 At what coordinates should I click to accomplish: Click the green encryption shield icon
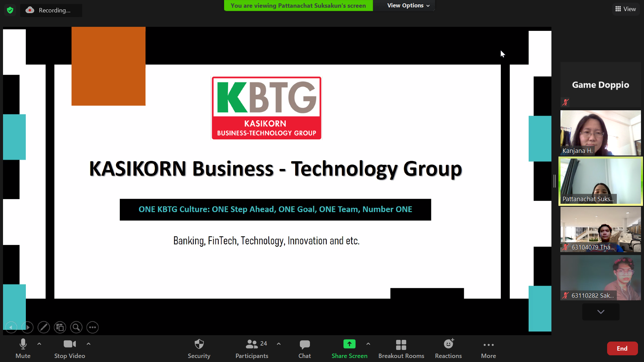(10, 10)
